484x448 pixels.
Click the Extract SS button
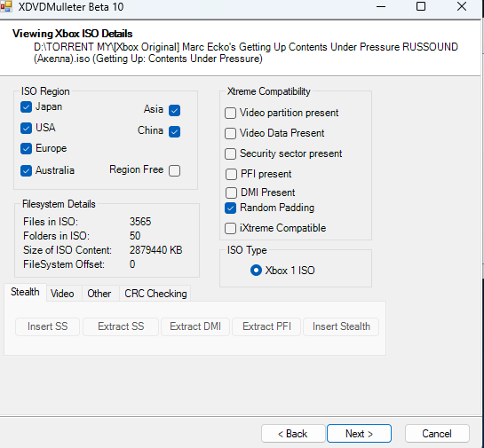[x=121, y=326]
